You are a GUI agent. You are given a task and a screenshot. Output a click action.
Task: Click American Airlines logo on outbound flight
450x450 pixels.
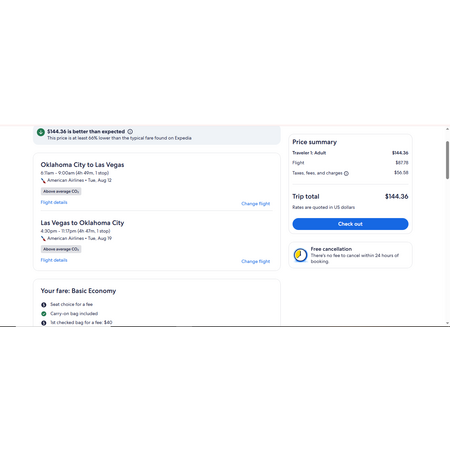(x=43, y=181)
